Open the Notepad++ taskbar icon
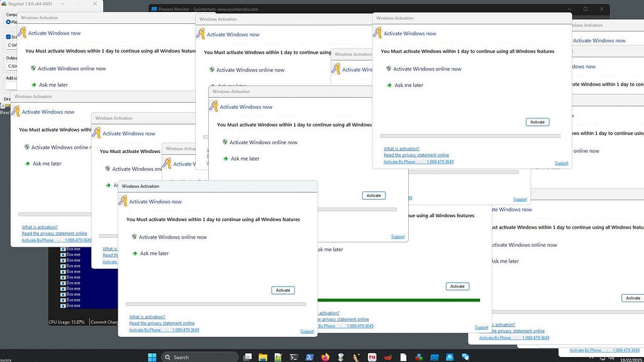This screenshot has width=644, height=362. click(278, 357)
